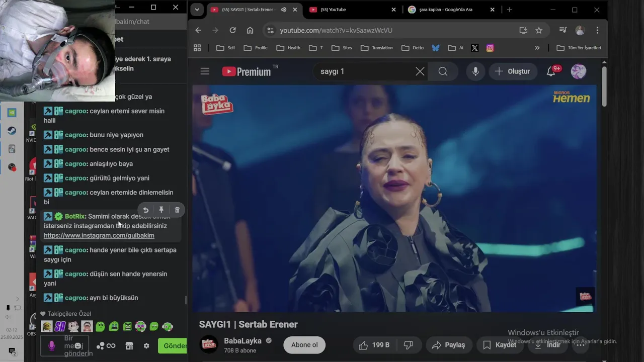Search YouTube with voice
Image resolution: width=644 pixels, height=362 pixels.
click(475, 71)
